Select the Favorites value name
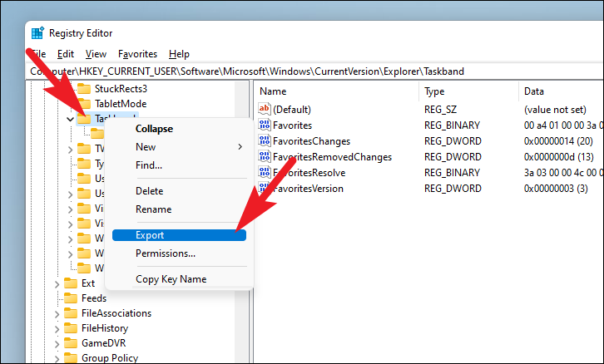The image size is (604, 364). click(x=292, y=125)
